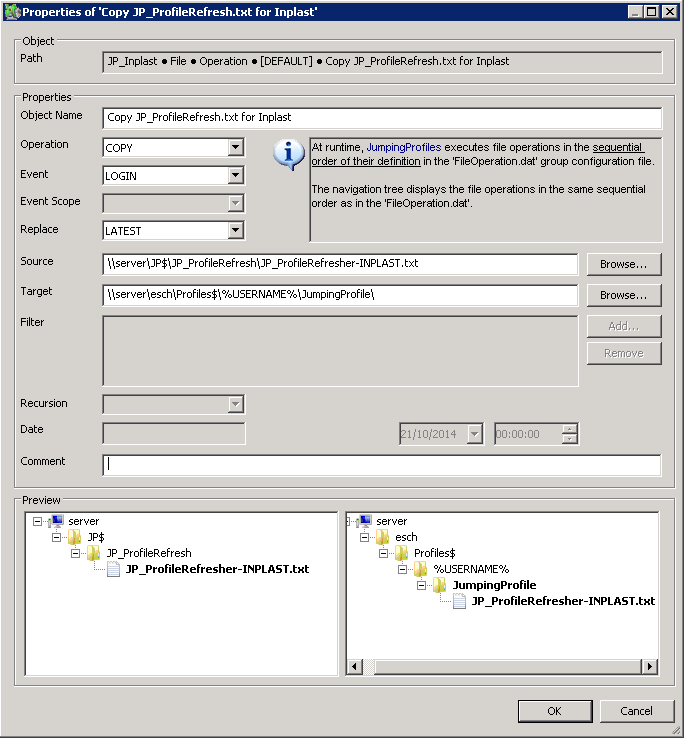The image size is (684, 738).
Task: Click the target JP_ProfileRefresher-INPLAST.txt file icon
Action: pos(459,601)
